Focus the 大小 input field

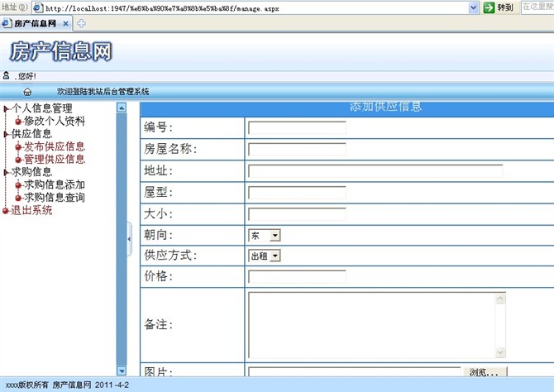pyautogui.click(x=297, y=214)
